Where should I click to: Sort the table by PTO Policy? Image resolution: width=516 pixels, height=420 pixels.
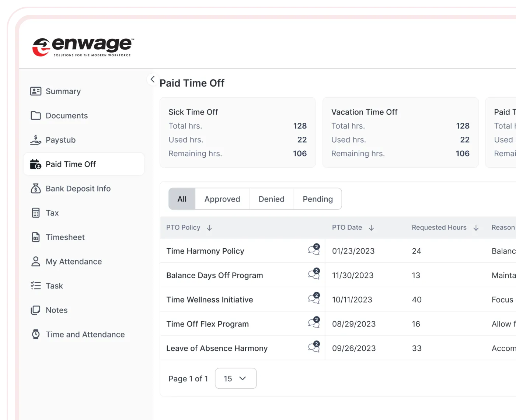pyautogui.click(x=209, y=227)
